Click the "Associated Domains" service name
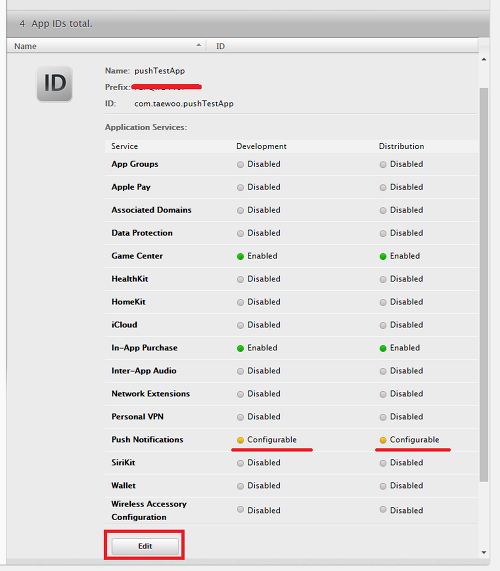 click(151, 210)
